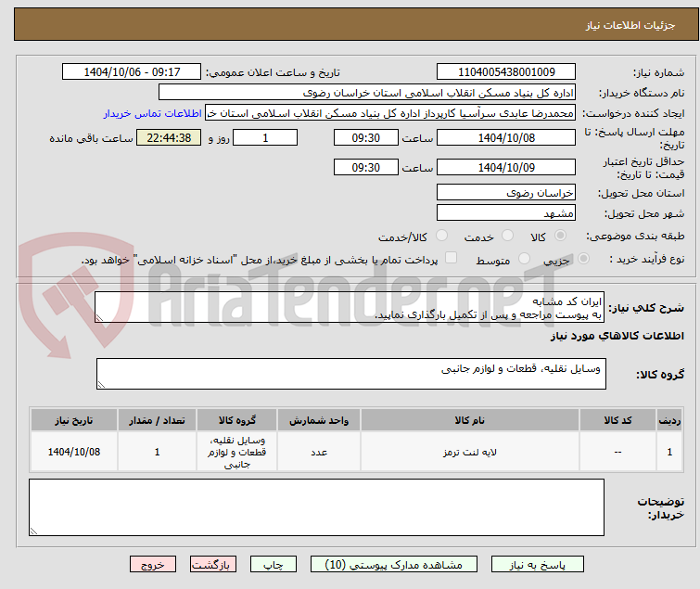The height and width of the screenshot is (589, 700).
Task: Click the تاریخ نیاز column header
Action: [x=74, y=420]
